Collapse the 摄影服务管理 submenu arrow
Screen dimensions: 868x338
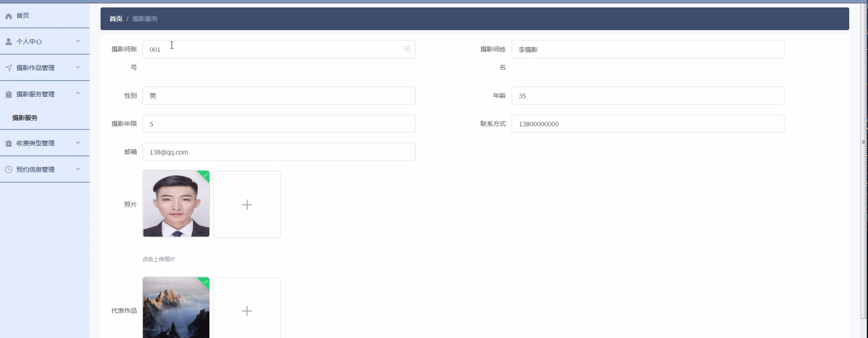(78, 93)
